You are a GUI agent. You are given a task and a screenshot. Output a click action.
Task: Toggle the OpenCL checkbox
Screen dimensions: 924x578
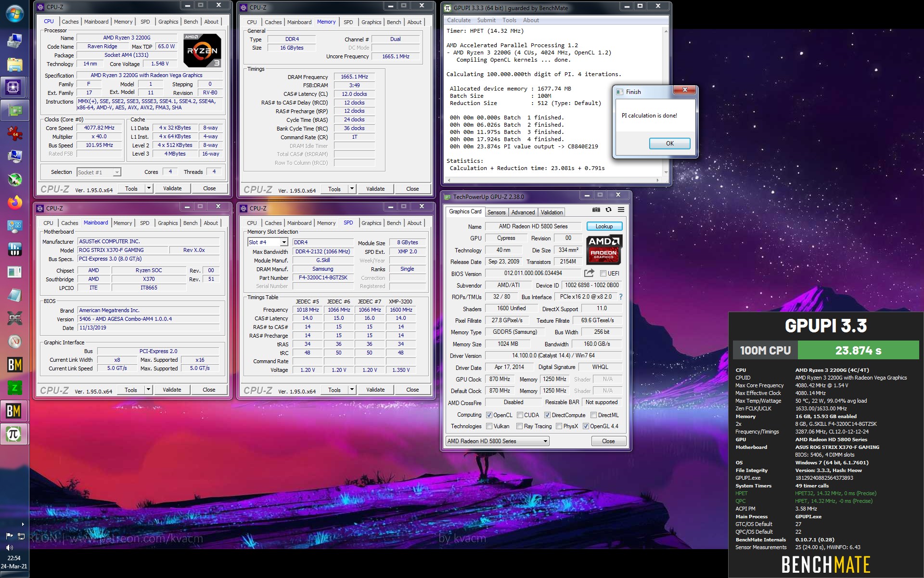click(489, 415)
